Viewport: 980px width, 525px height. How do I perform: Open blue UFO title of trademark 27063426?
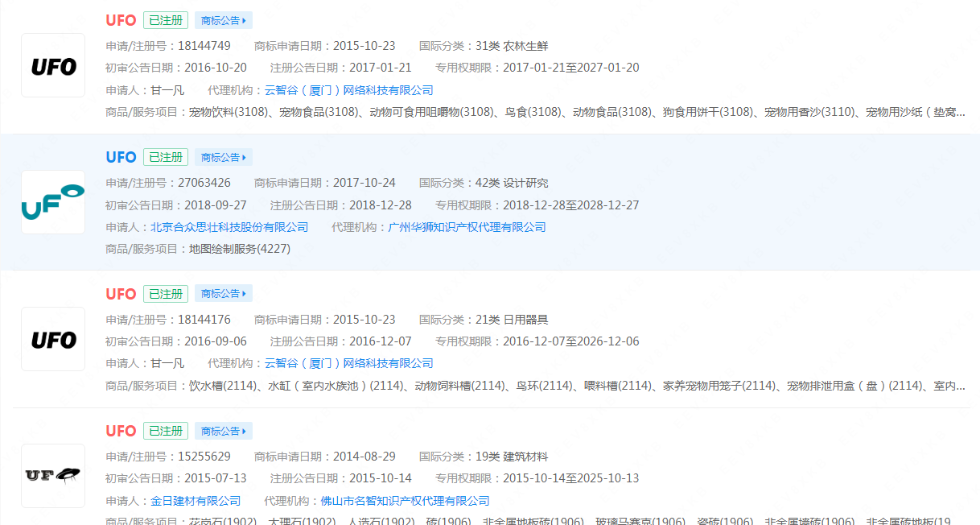(x=121, y=157)
